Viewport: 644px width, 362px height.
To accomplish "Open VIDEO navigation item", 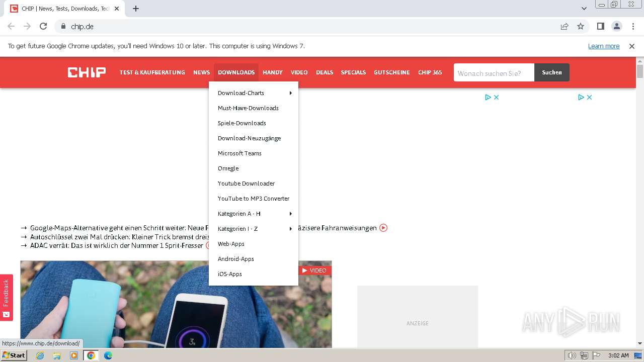I will click(299, 72).
